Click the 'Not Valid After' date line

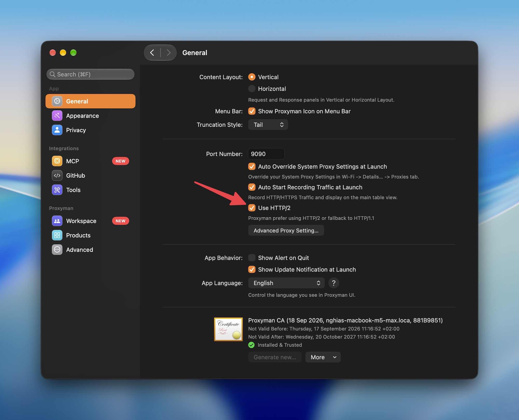322,337
